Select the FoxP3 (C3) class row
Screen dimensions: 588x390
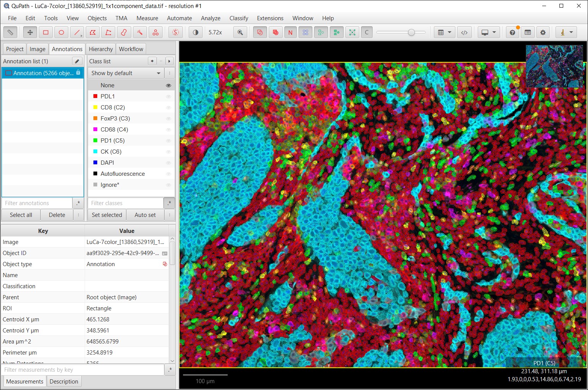(x=131, y=119)
